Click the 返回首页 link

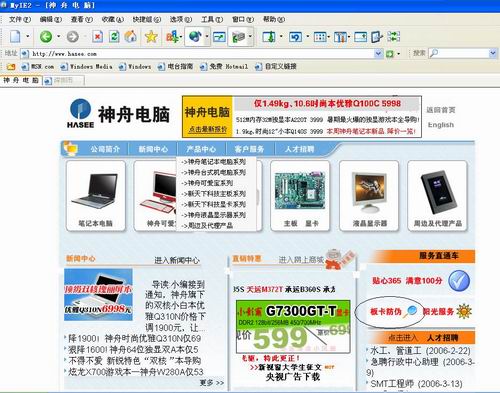[x=441, y=110]
